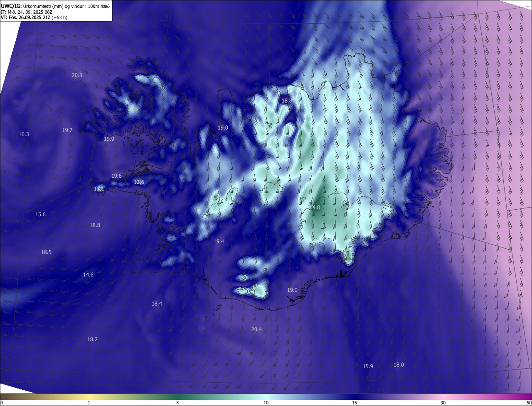
Task: Click the 30 tick on the colour scale
Action: pyautogui.click(x=443, y=403)
